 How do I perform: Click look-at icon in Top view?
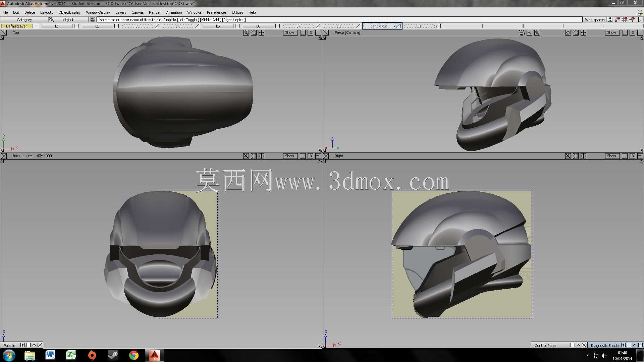point(254,33)
